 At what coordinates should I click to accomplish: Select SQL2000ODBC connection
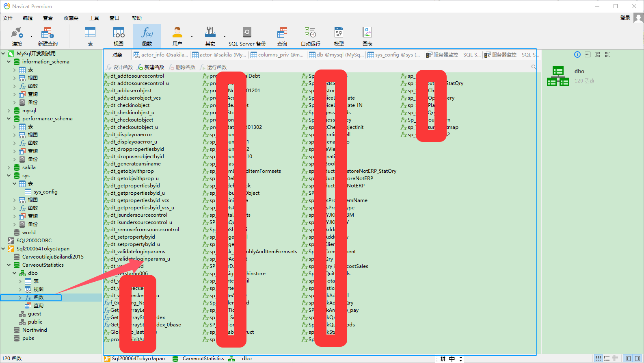click(x=34, y=241)
